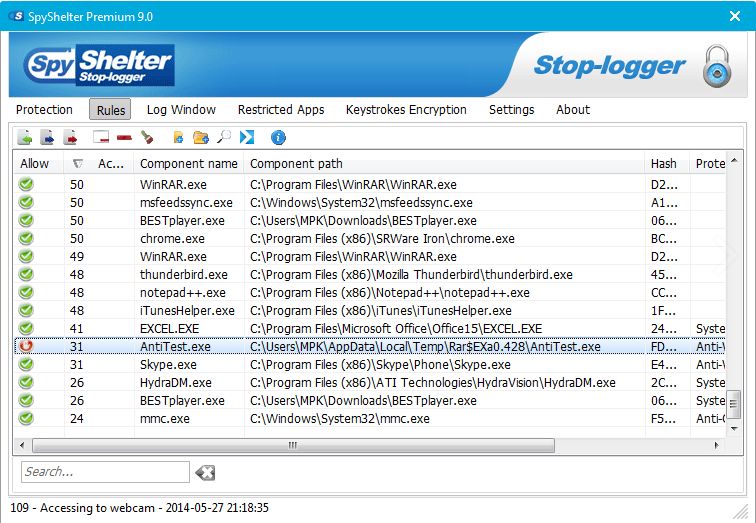This screenshot has height=523, width=756.
Task: Open the About tab
Action: [x=573, y=110]
